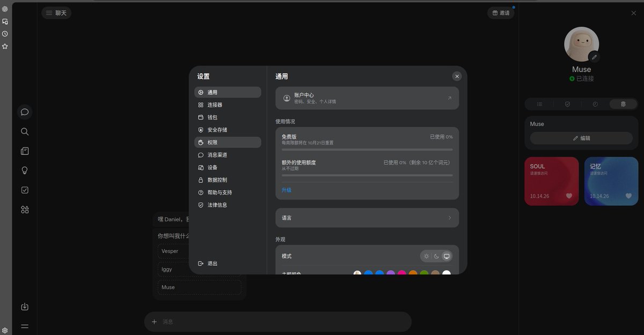This screenshot has width=644, height=335.
Task: Open the lightbulb ideas icon in sidebar
Action: pos(25,170)
